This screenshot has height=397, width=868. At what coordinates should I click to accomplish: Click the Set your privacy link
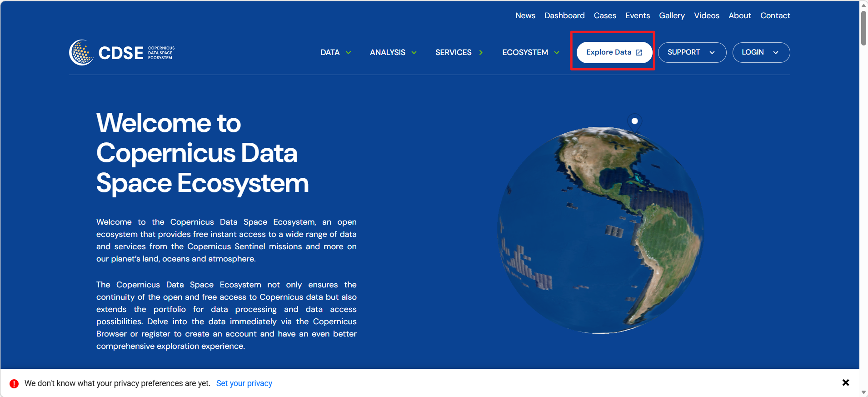pyautogui.click(x=244, y=383)
